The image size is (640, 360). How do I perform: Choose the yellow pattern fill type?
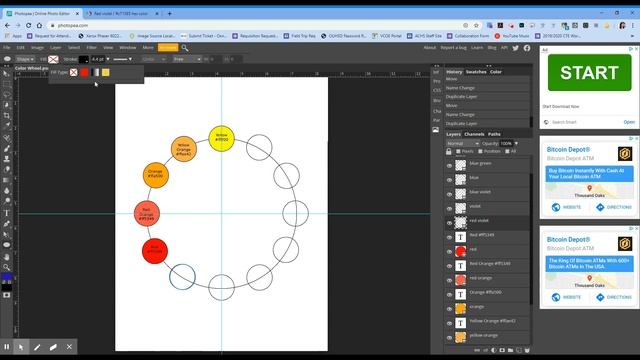tap(106, 73)
